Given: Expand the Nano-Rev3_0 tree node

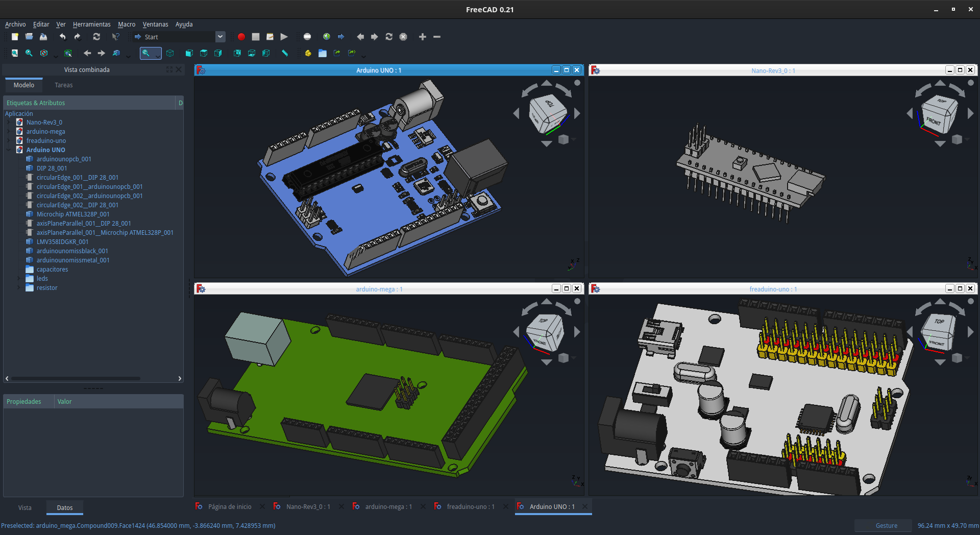Looking at the screenshot, I should (x=9, y=123).
